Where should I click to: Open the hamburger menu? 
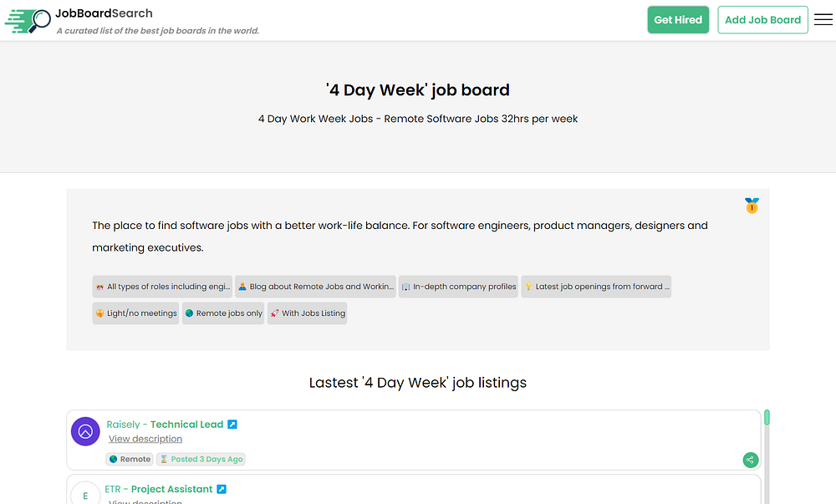coord(823,20)
